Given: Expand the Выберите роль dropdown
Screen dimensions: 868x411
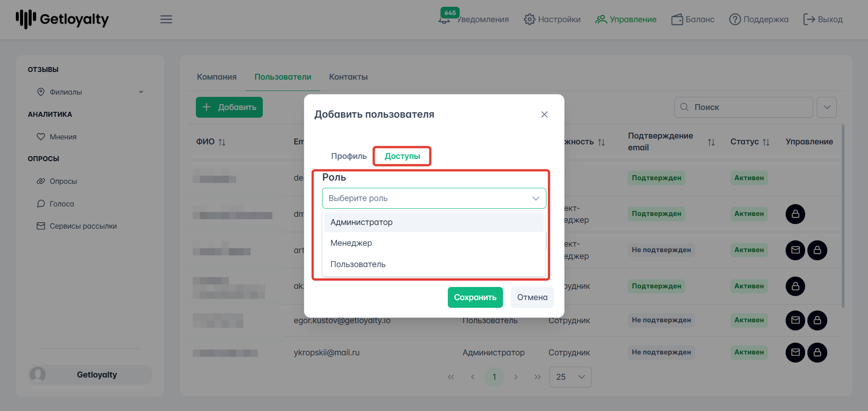Looking at the screenshot, I should click(434, 198).
